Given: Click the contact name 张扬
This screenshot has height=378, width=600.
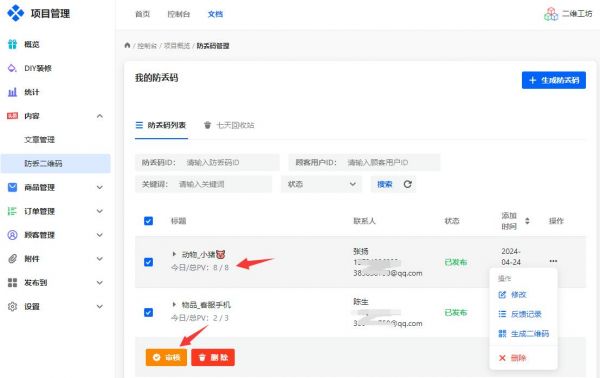Looking at the screenshot, I should (x=360, y=251).
